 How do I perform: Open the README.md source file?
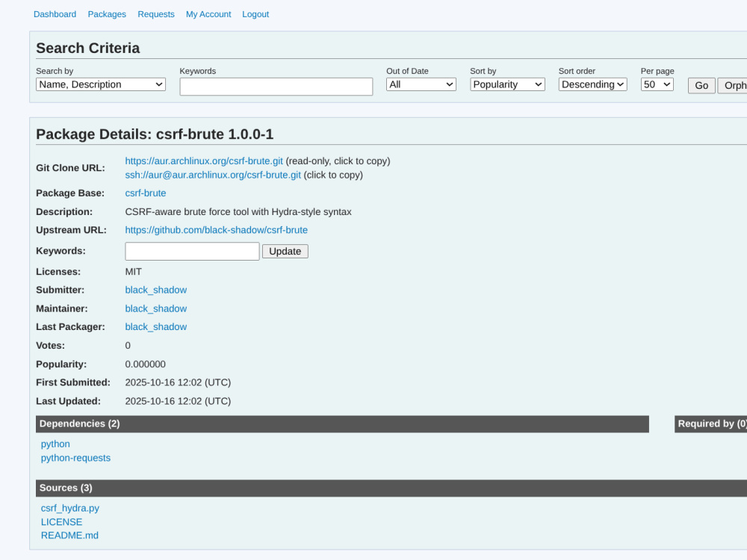pos(69,535)
